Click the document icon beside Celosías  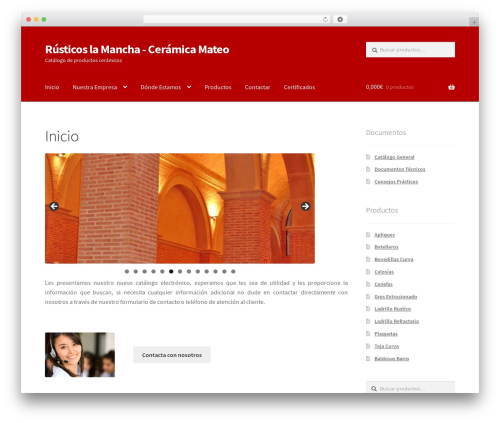pos(368,272)
